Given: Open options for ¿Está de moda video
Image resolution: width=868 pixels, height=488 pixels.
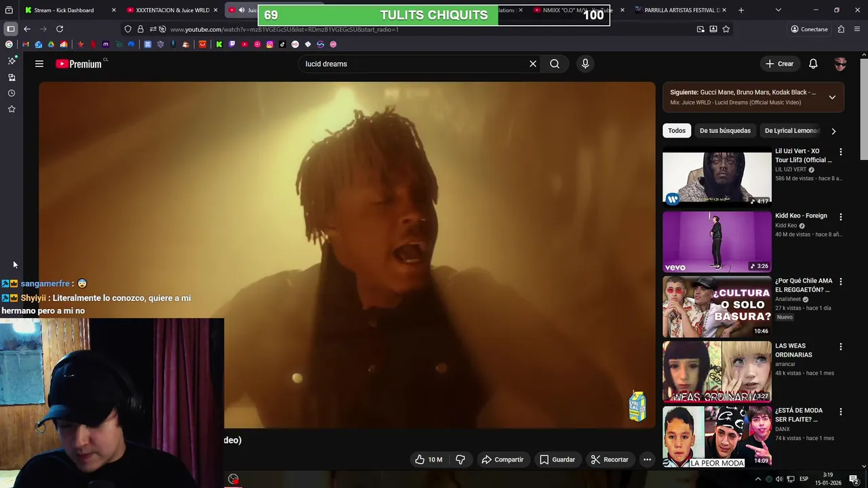Looking at the screenshot, I should coord(841,411).
